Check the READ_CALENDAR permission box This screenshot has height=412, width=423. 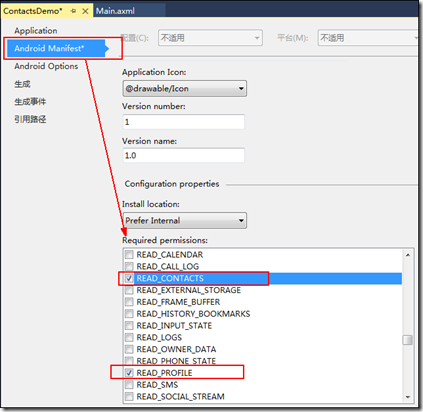[x=129, y=255]
